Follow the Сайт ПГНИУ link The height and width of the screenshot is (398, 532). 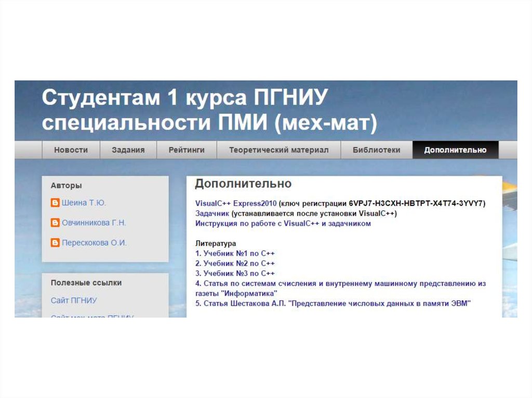click(74, 300)
